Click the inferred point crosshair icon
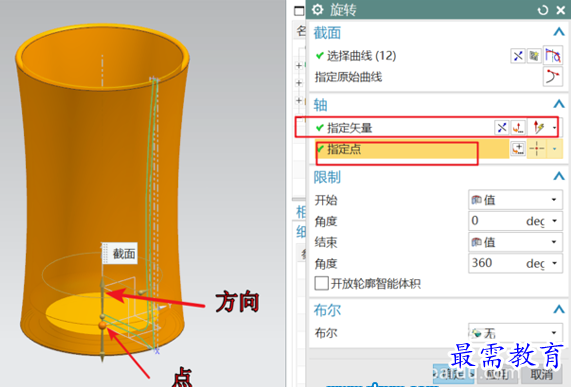572x387 pixels. coord(537,149)
